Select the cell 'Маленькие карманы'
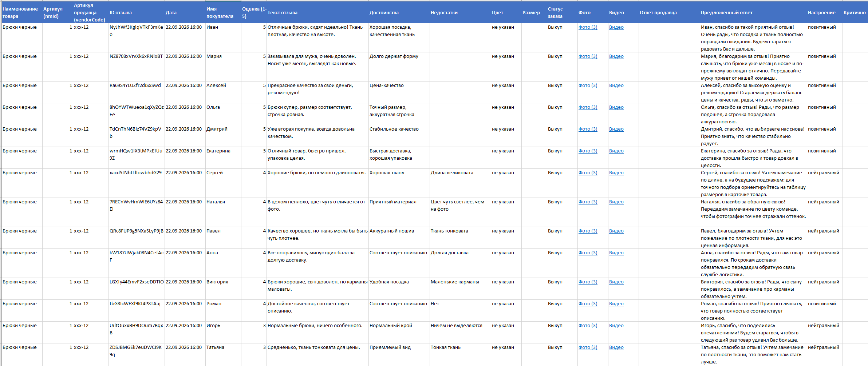This screenshot has height=366, width=868. tap(460, 289)
